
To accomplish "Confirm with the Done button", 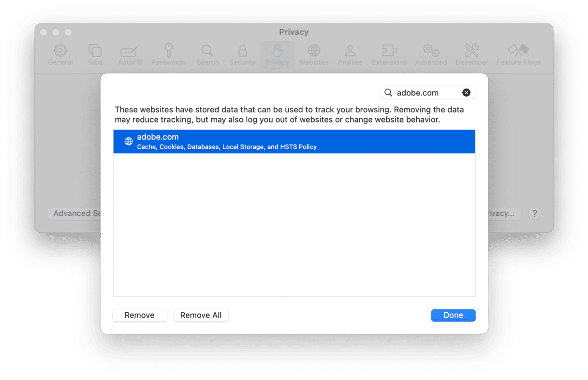I will (x=453, y=315).
